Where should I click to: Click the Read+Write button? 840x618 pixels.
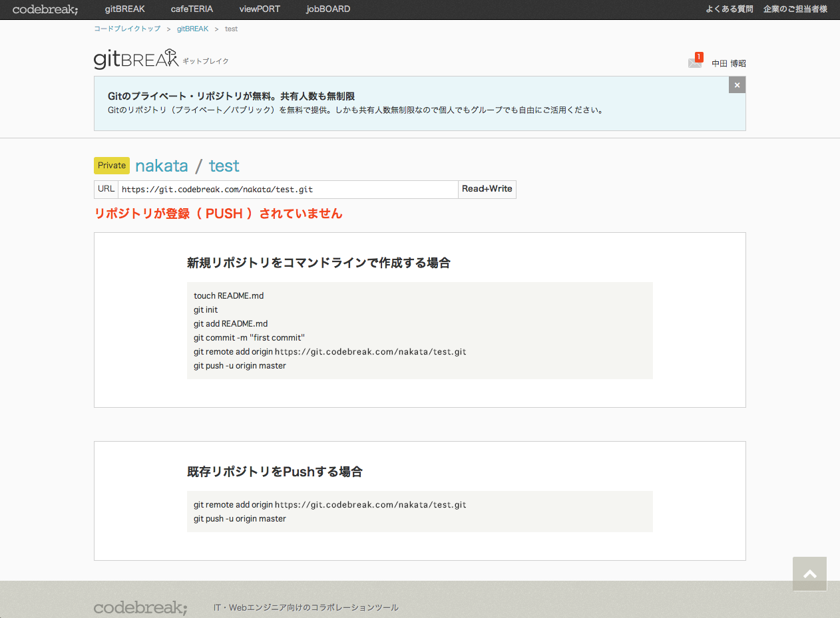pos(487,189)
